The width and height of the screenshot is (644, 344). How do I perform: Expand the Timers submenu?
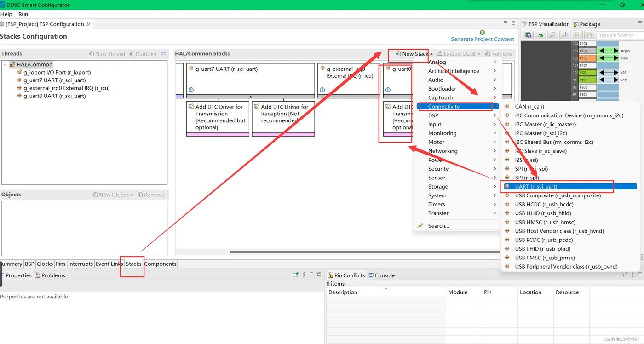495,204
